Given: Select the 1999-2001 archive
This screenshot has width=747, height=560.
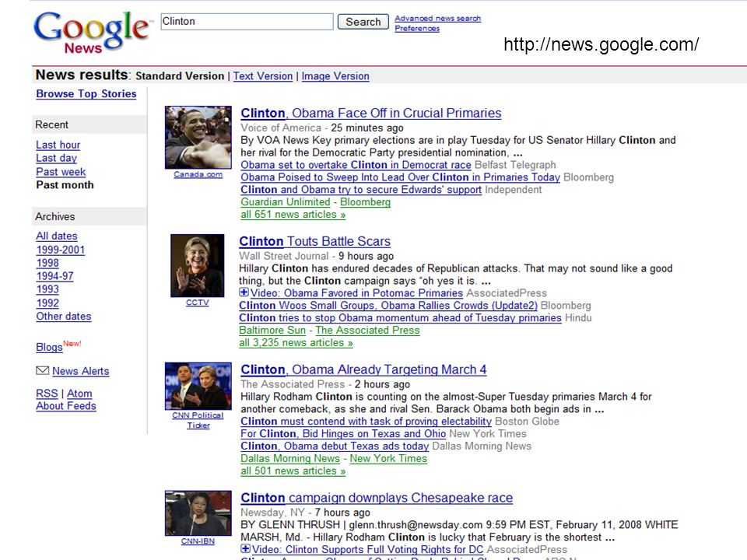Looking at the screenshot, I should point(61,250).
